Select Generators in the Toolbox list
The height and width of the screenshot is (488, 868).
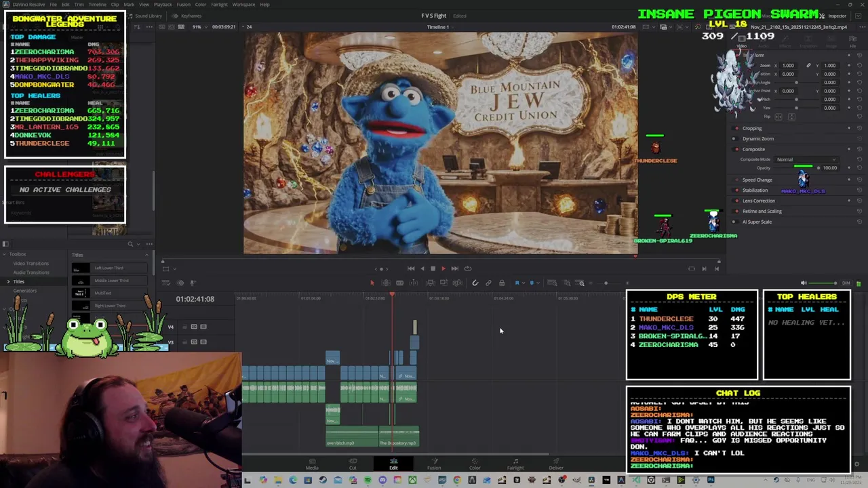25,291
